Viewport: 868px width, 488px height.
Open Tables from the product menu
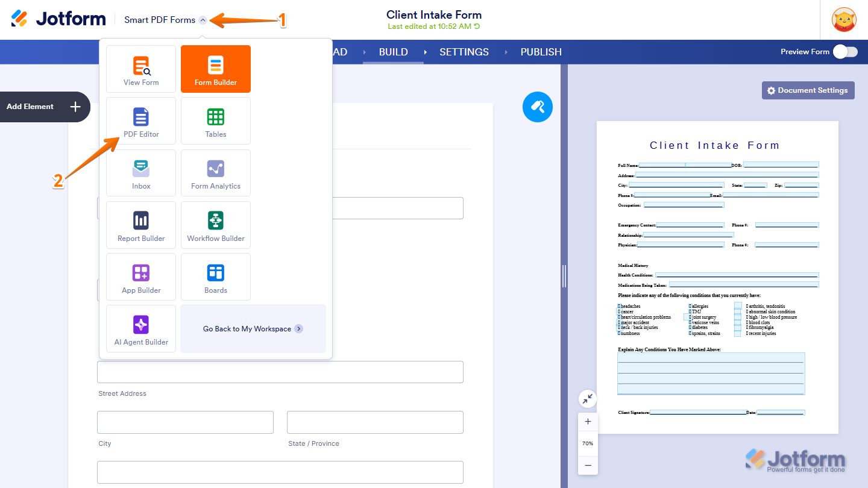point(216,121)
